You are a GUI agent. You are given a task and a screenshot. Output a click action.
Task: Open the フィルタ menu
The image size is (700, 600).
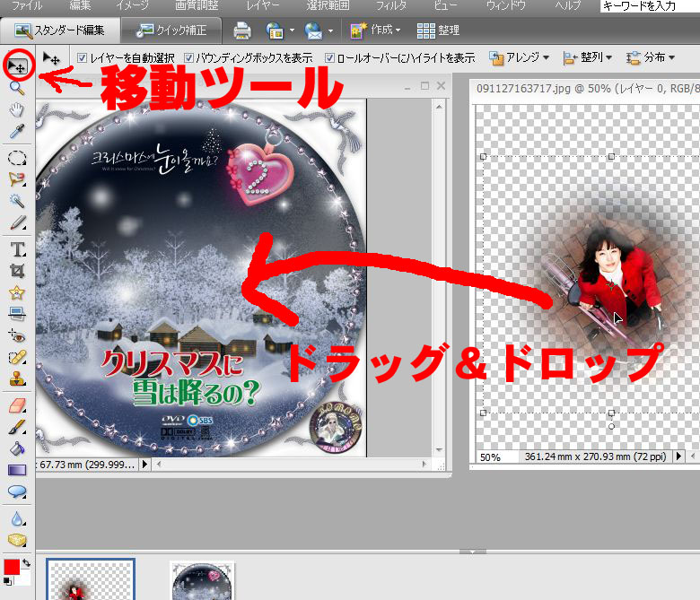click(391, 5)
